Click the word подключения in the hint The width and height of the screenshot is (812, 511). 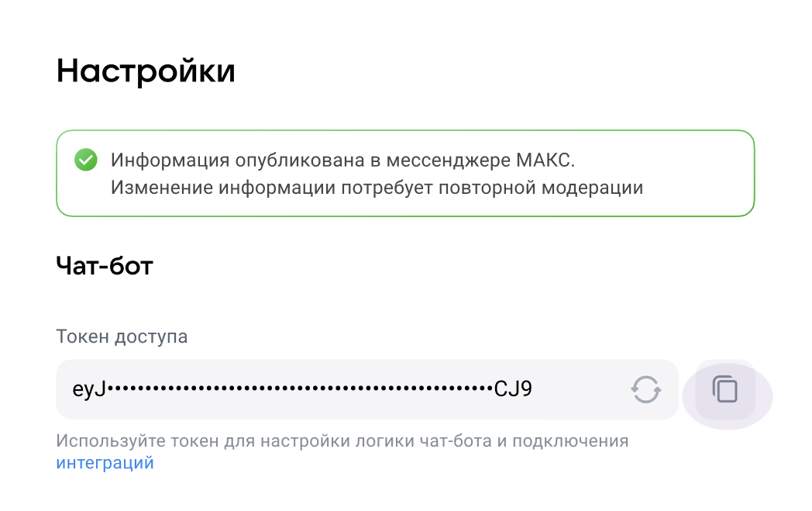tap(571, 442)
